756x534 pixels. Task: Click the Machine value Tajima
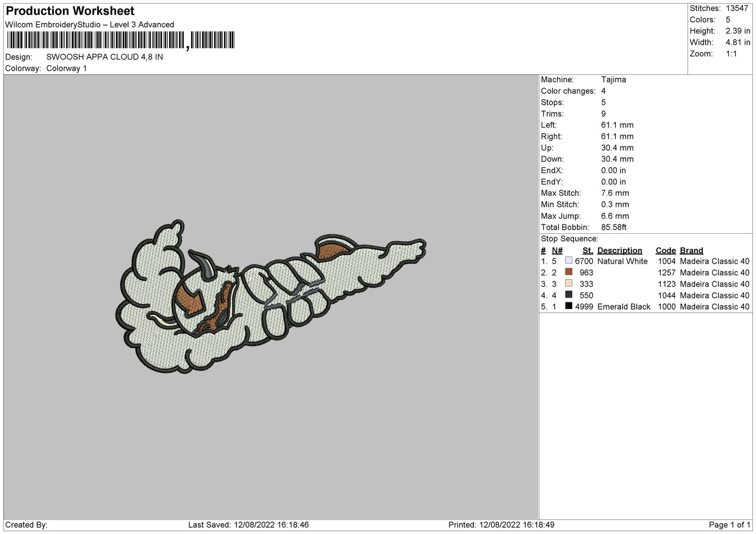pos(613,79)
